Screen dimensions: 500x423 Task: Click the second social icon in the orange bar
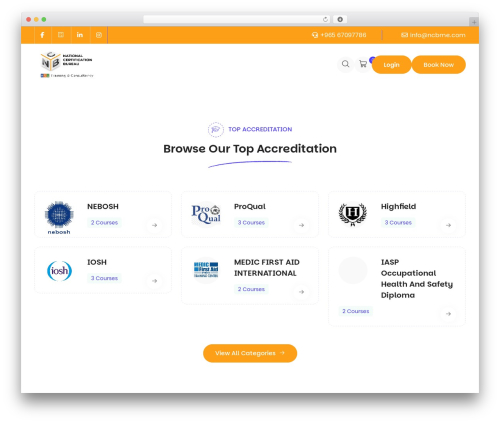(x=61, y=35)
